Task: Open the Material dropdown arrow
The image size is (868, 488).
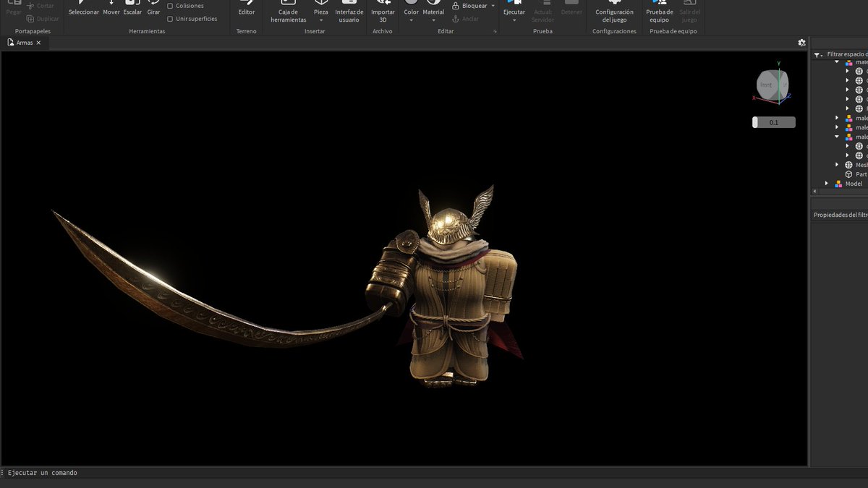Action: pyautogui.click(x=433, y=20)
